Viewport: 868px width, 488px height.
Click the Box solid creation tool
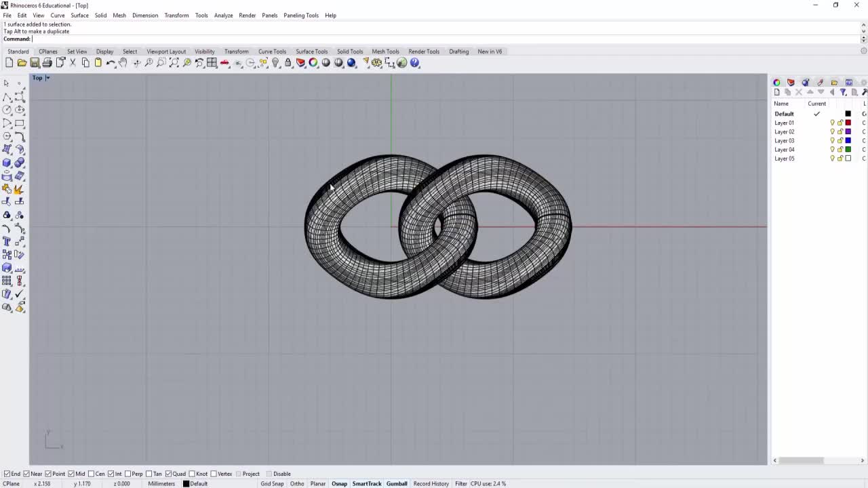pyautogui.click(x=7, y=163)
